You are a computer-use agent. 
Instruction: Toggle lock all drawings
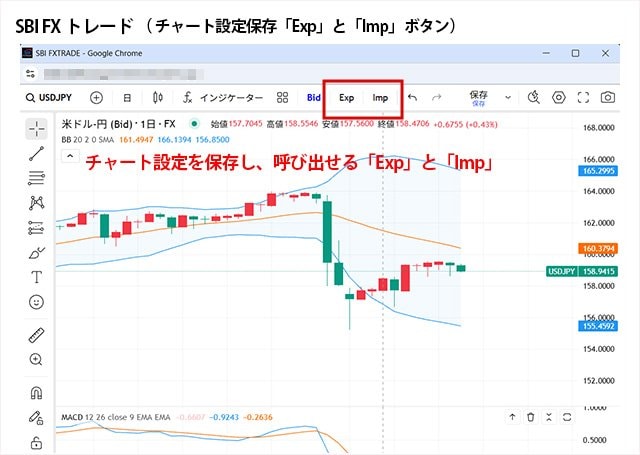pos(36,442)
